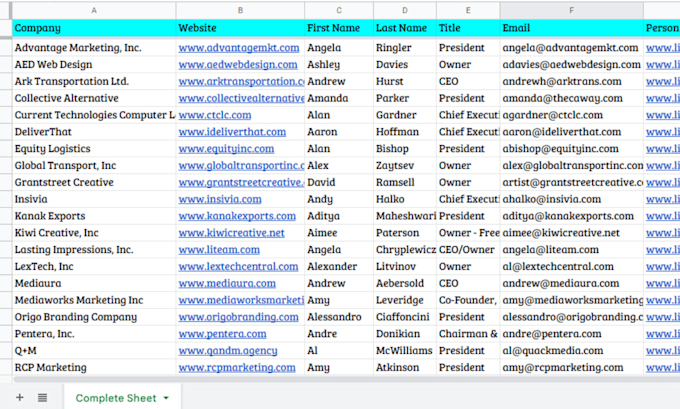Image resolution: width=680 pixels, height=409 pixels.
Task: Click the andrewh@arktrans.com email cell
Action: tap(572, 82)
